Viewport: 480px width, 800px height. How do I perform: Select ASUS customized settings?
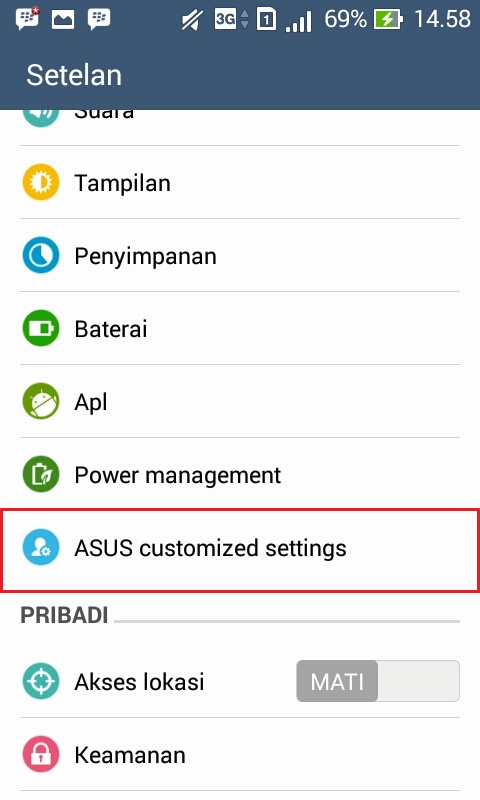(240, 550)
